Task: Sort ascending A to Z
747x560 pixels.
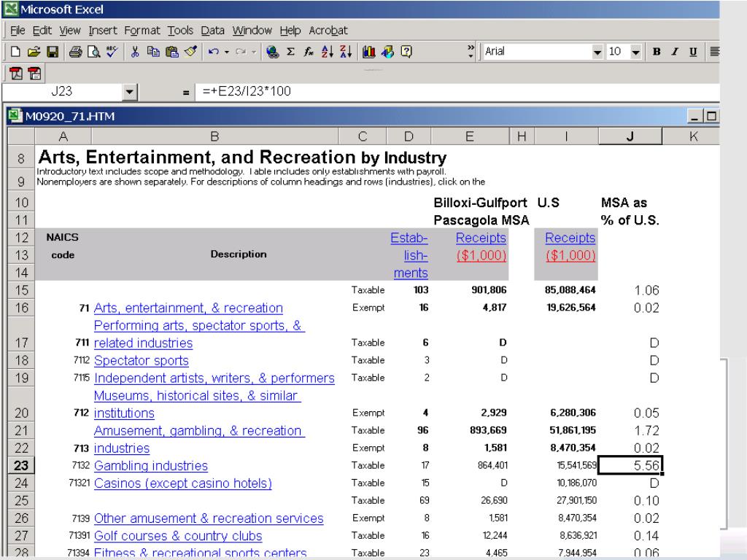Action: (x=328, y=52)
